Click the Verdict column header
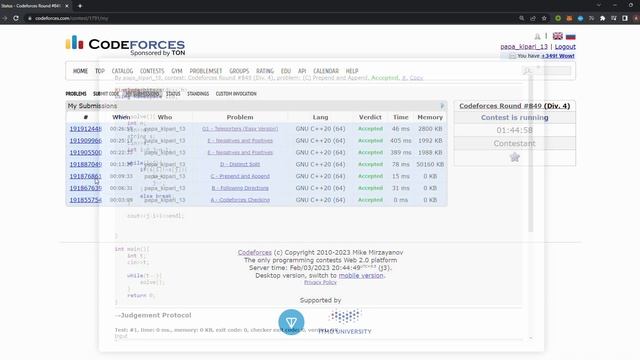 coord(370,117)
